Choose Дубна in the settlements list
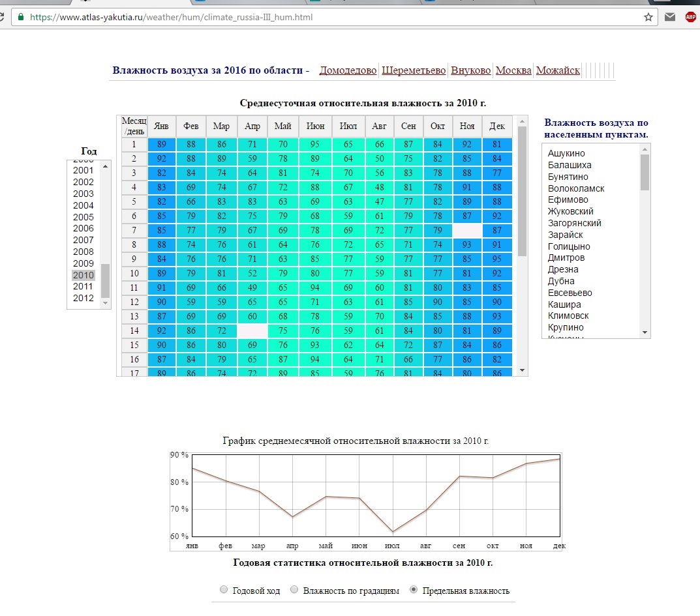Image resolution: width=700 pixels, height=616 pixels. 561,281
